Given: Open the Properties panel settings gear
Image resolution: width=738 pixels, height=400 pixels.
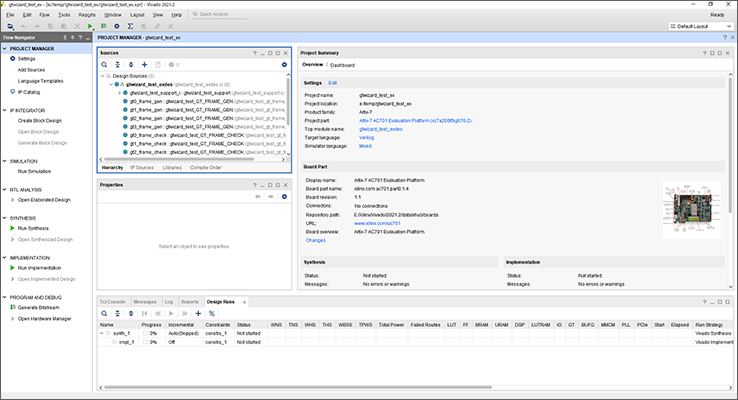Looking at the screenshot, I should tap(284, 197).
